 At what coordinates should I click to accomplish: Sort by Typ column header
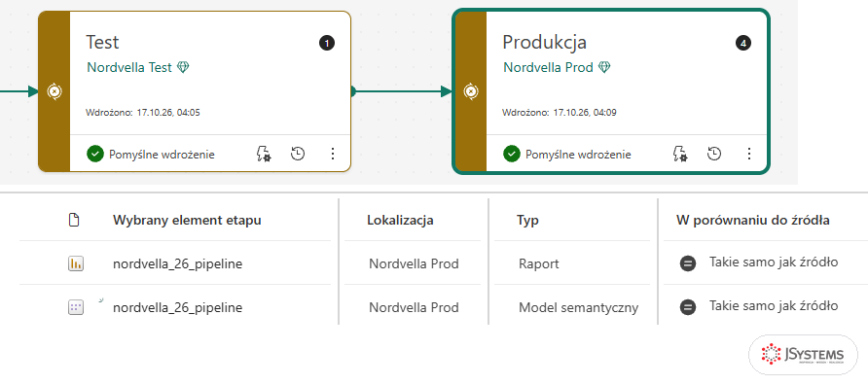pyautogui.click(x=527, y=220)
